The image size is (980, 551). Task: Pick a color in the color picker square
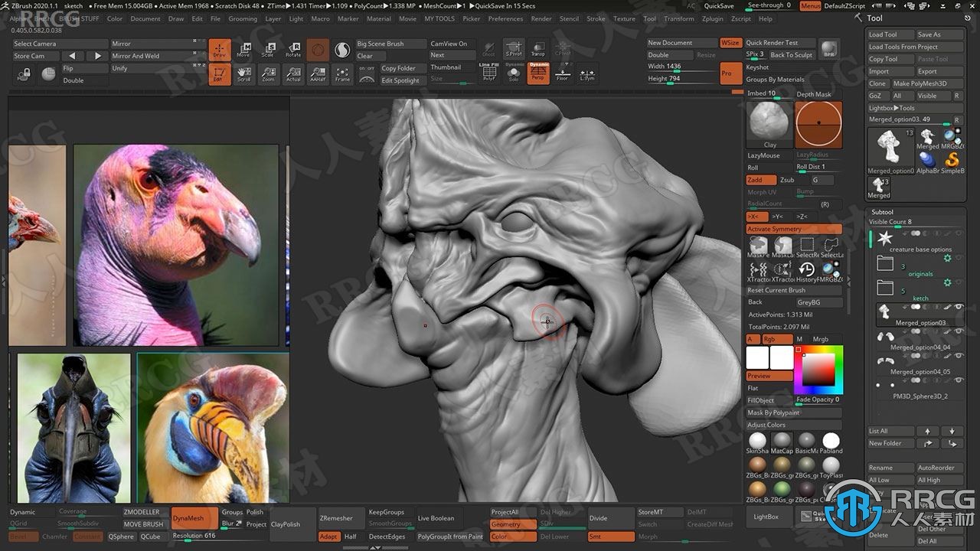click(818, 370)
